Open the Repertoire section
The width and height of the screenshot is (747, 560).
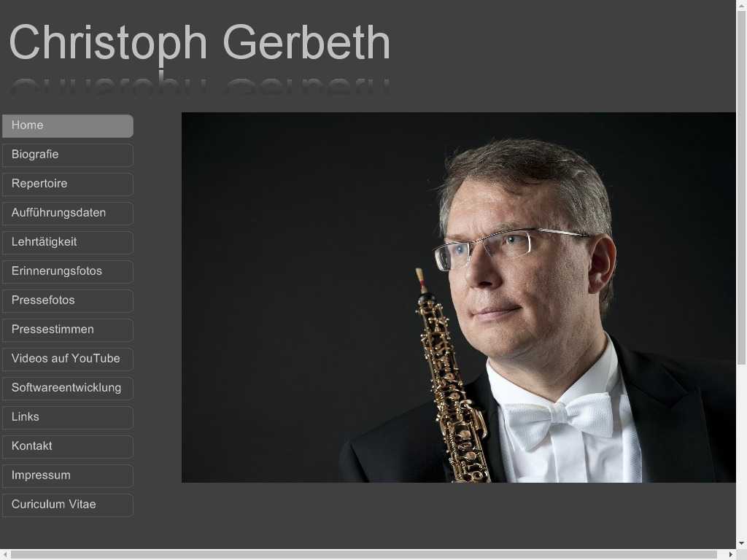68,184
